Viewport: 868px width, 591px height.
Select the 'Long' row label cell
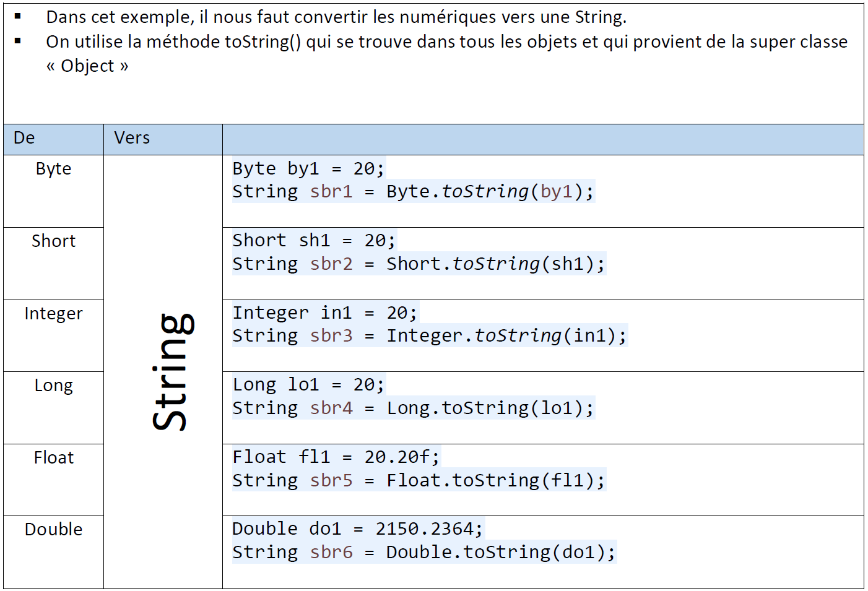click(53, 386)
